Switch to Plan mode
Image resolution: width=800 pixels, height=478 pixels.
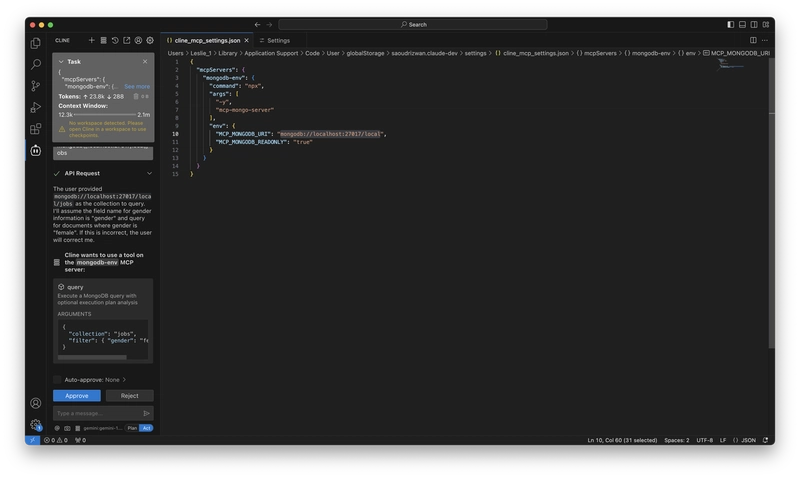(x=132, y=428)
